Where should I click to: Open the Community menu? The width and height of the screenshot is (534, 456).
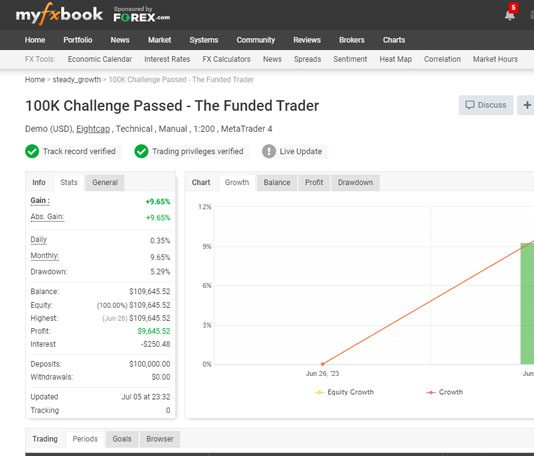click(256, 40)
